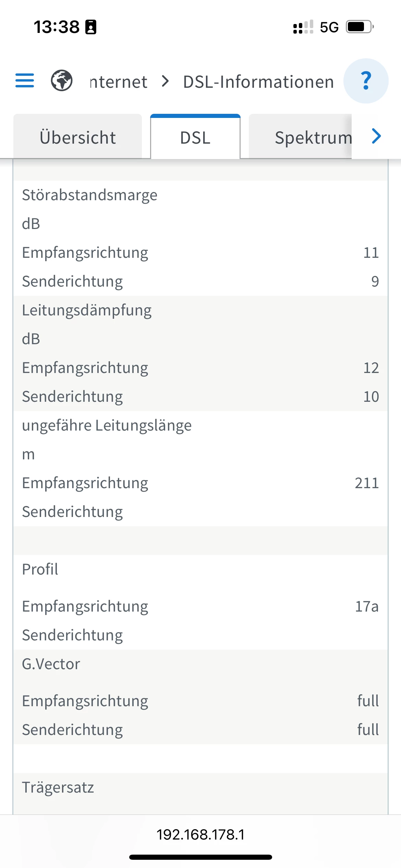The width and height of the screenshot is (401, 868).
Task: Open the help question mark button
Action: point(366,81)
